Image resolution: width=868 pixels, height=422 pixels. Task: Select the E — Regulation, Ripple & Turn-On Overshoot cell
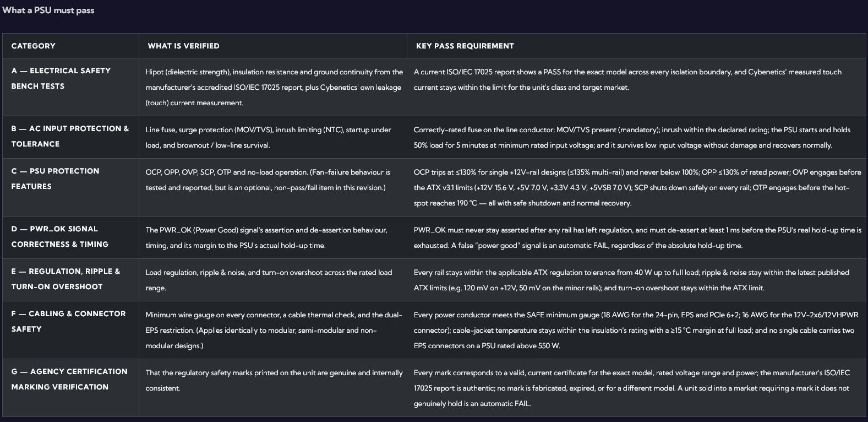(70, 280)
